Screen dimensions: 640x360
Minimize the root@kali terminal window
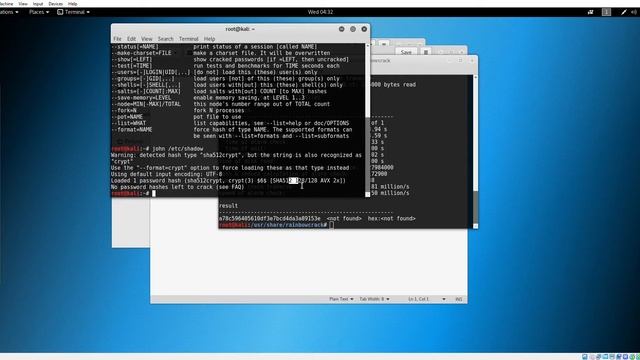point(341,29)
